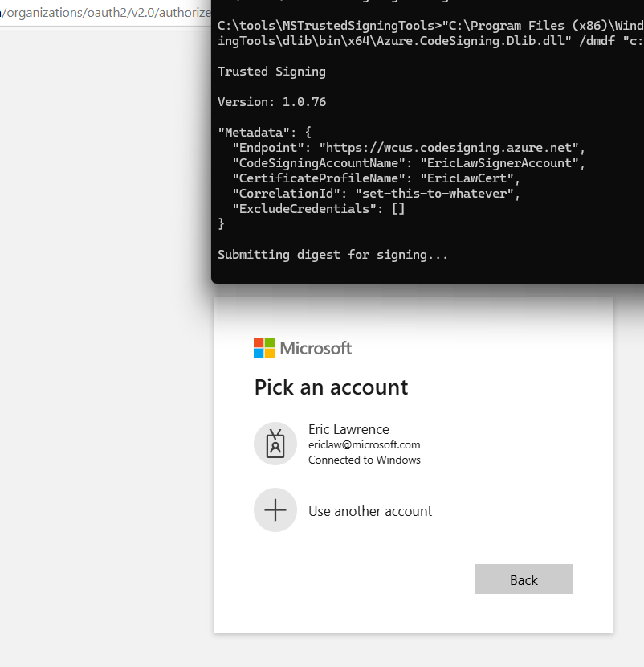Click the CertificateProfileName line in terminal
The image size is (644, 667).
(376, 178)
